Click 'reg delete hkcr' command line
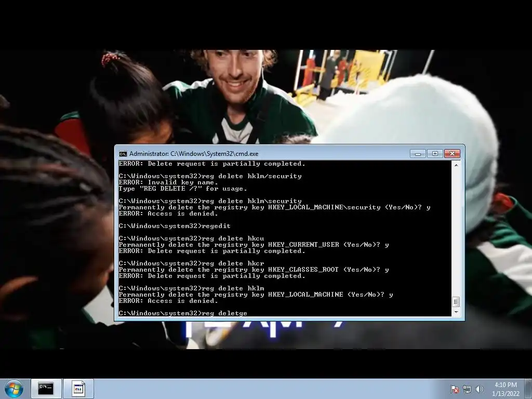Viewport: 532px width, 399px height. pyautogui.click(x=191, y=263)
